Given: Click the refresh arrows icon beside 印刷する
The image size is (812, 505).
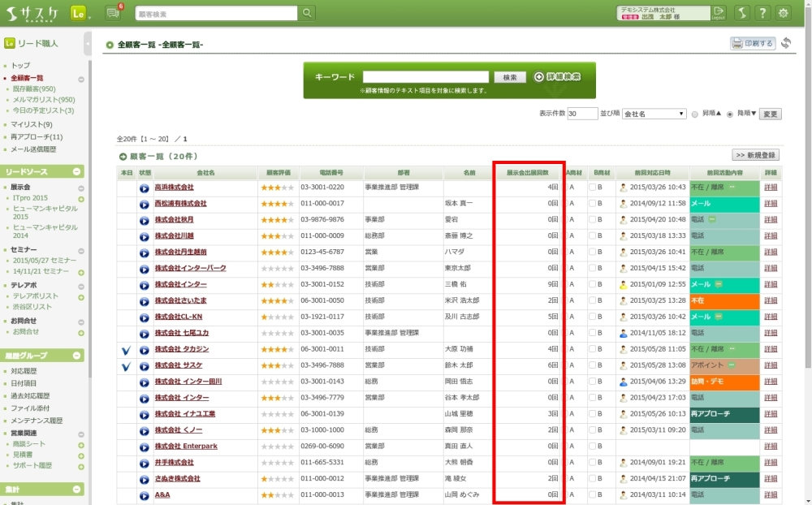Looking at the screenshot, I should tap(786, 44).
